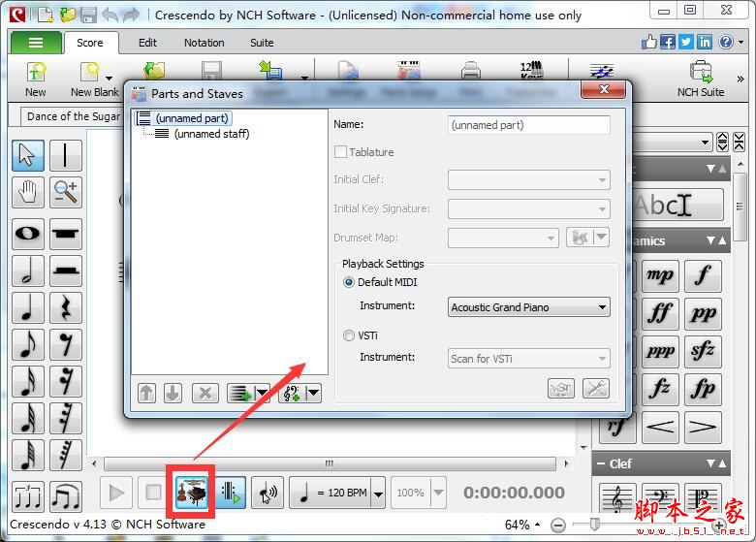Select the eighth note tool
756x542 pixels.
(x=28, y=344)
